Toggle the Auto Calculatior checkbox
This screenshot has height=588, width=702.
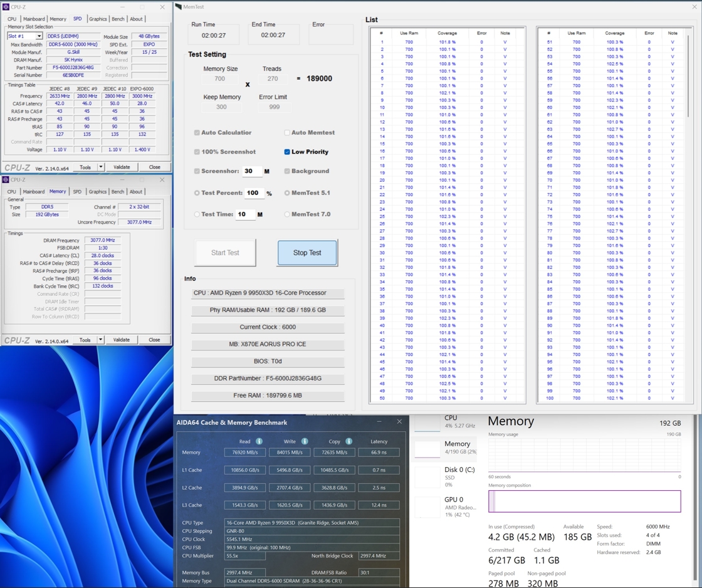pos(197,132)
